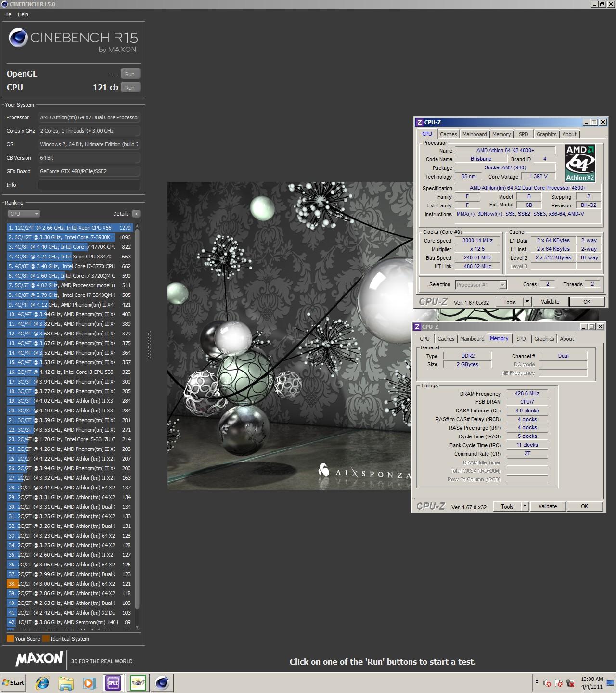Click Tools button in lower CPU-Z window

(x=507, y=506)
